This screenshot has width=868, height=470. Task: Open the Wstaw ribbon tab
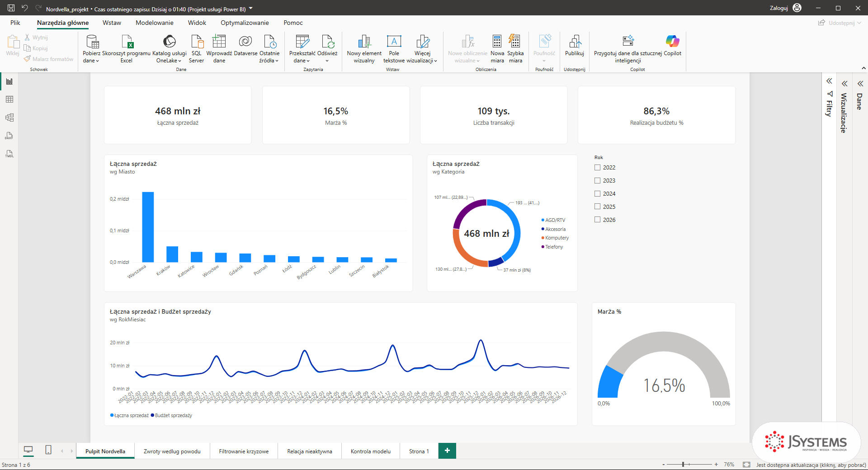[112, 23]
